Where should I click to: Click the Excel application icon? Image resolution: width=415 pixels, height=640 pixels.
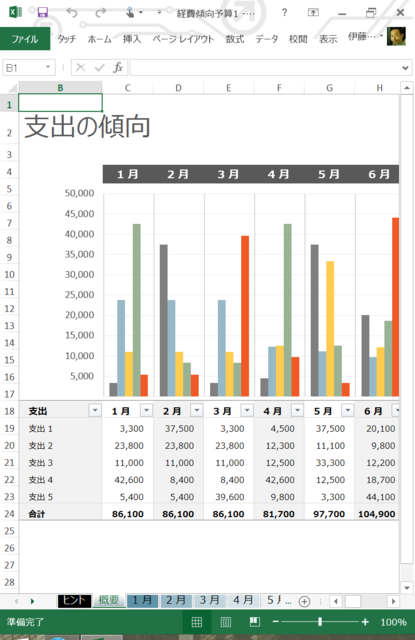[16, 12]
